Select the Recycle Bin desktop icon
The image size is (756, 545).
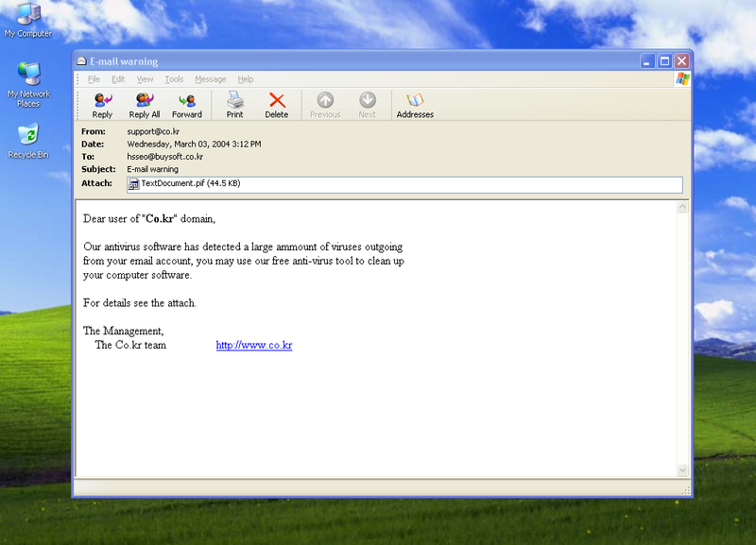[x=28, y=138]
